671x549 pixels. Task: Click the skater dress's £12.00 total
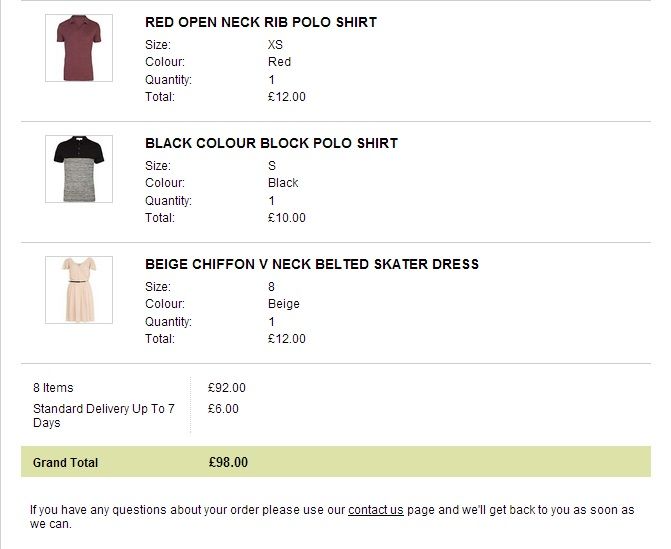287,339
